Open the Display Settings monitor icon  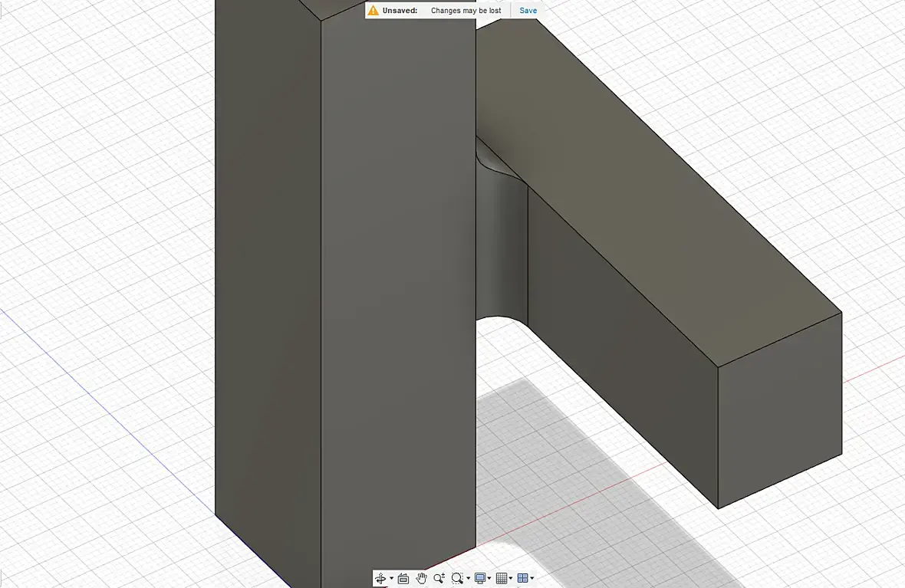(x=479, y=578)
